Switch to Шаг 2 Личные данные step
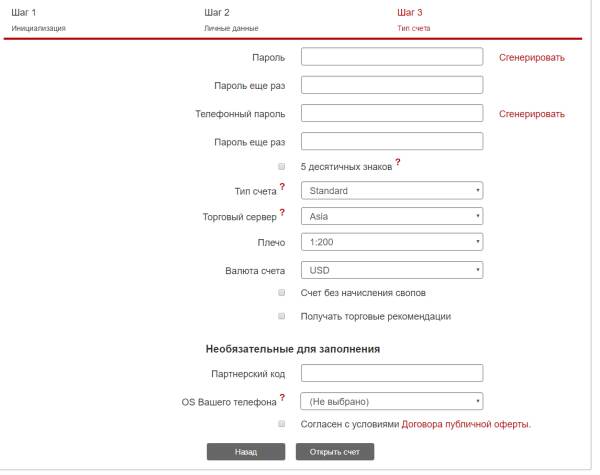The height and width of the screenshot is (475, 600). 232,19
